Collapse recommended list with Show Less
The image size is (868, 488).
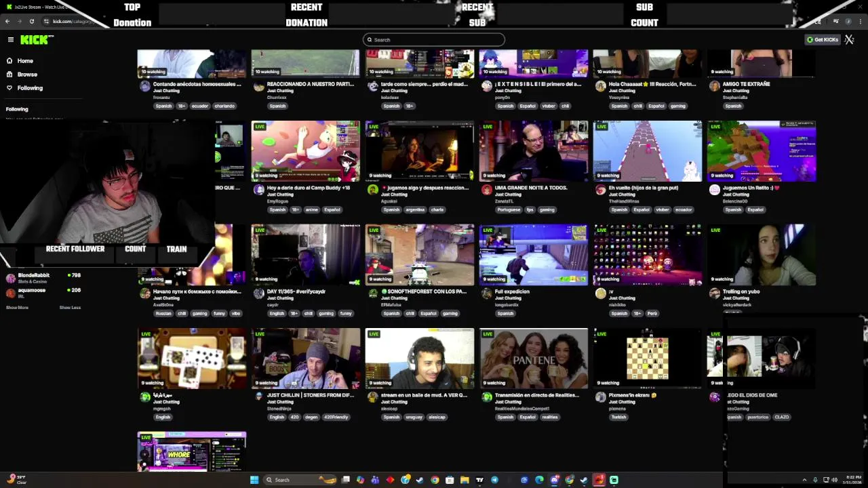[70, 308]
